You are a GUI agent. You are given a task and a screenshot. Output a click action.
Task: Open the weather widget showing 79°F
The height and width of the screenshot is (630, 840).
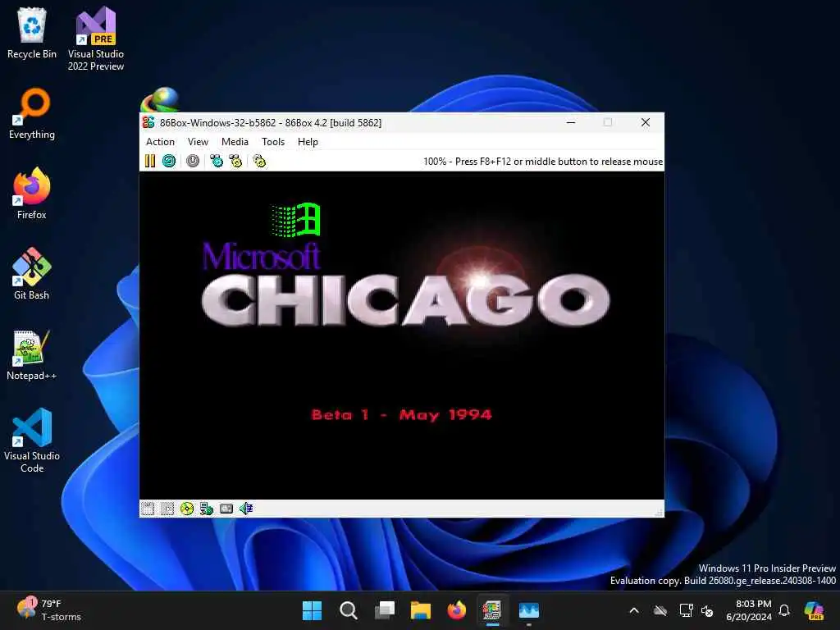(x=49, y=610)
